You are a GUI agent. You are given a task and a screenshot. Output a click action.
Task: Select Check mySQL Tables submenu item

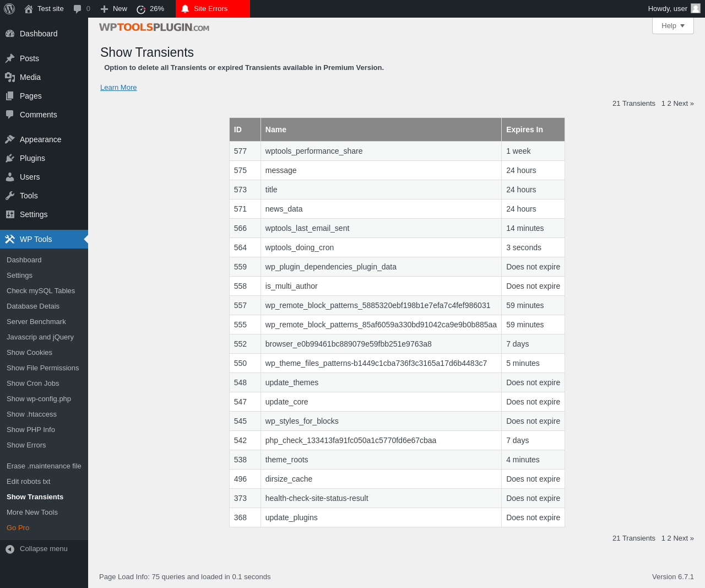(41, 291)
